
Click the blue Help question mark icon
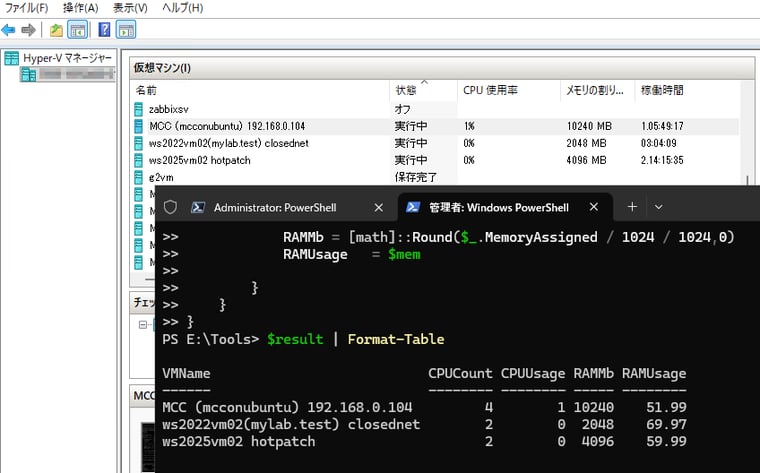click(104, 30)
